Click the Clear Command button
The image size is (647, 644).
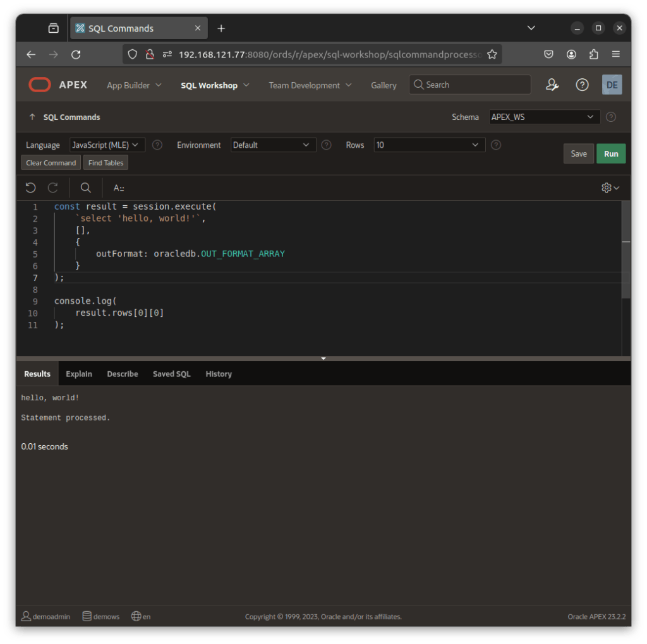[51, 163]
